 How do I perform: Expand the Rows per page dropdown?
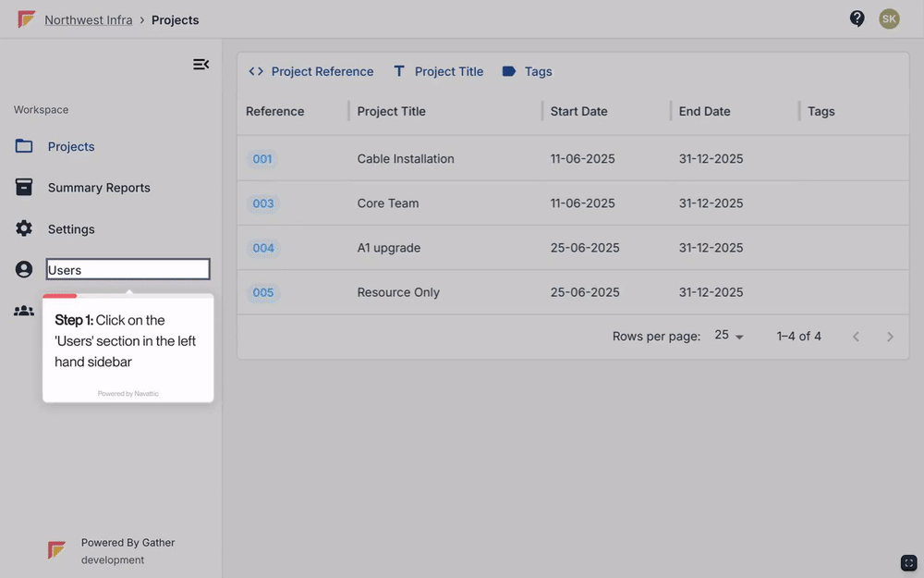tap(729, 336)
